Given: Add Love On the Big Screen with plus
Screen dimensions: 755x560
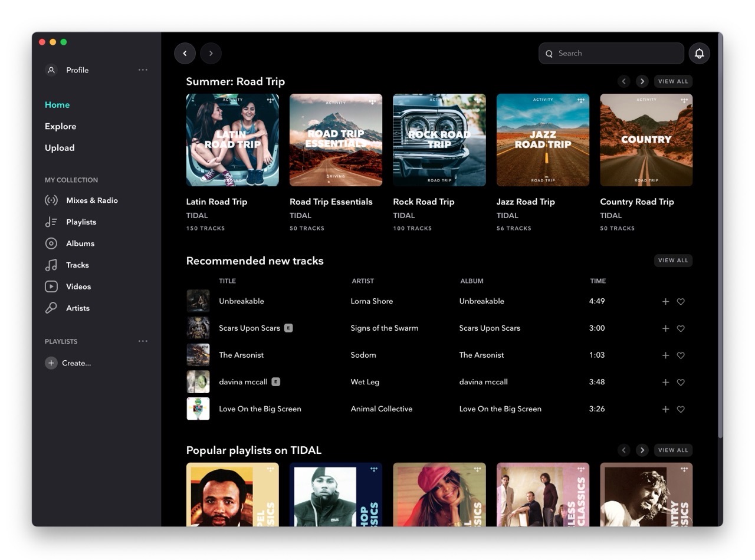Looking at the screenshot, I should (x=665, y=409).
